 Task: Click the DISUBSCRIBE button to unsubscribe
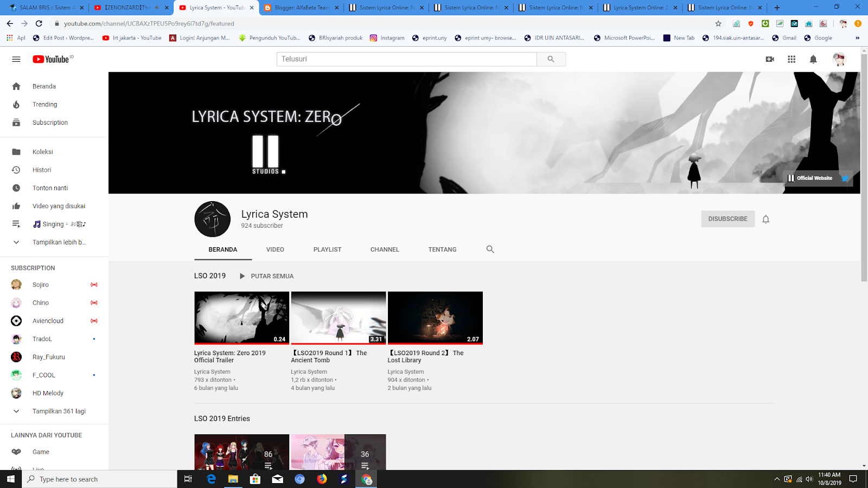(727, 219)
